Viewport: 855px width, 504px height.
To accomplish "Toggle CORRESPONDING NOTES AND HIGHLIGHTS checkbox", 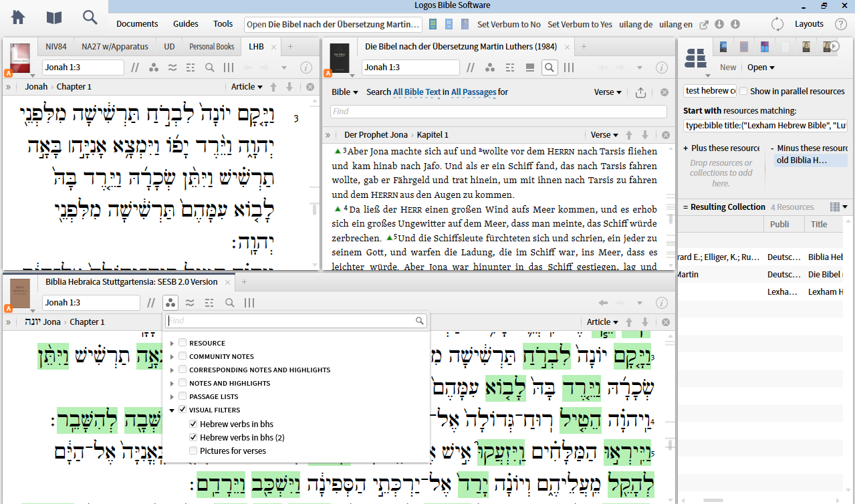I will coord(182,370).
